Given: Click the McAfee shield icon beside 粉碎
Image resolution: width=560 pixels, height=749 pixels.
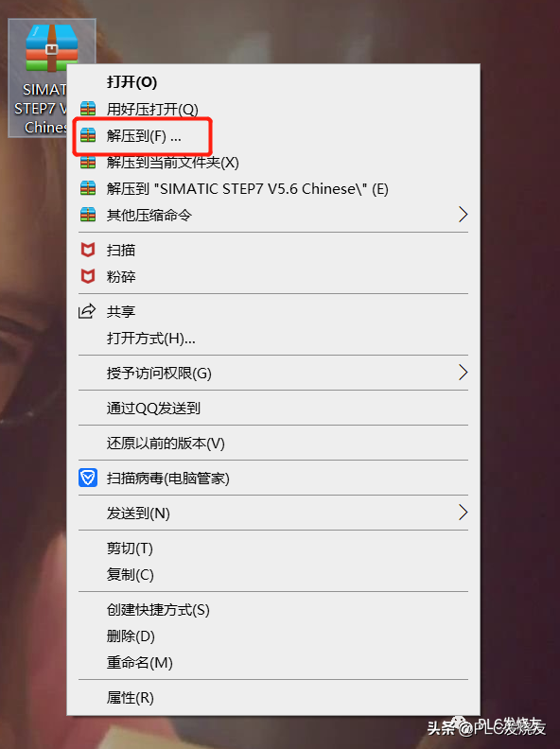Looking at the screenshot, I should [88, 276].
